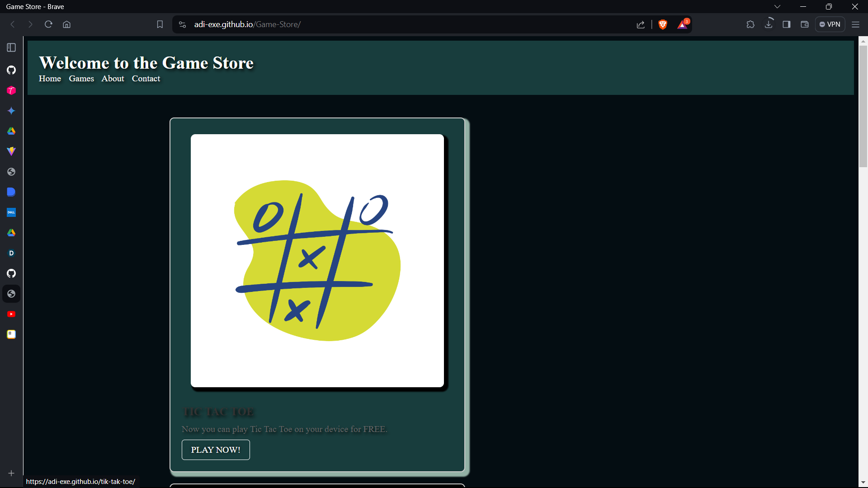
Task: Open YouTube tab in vertical sidebar
Action: (11, 314)
